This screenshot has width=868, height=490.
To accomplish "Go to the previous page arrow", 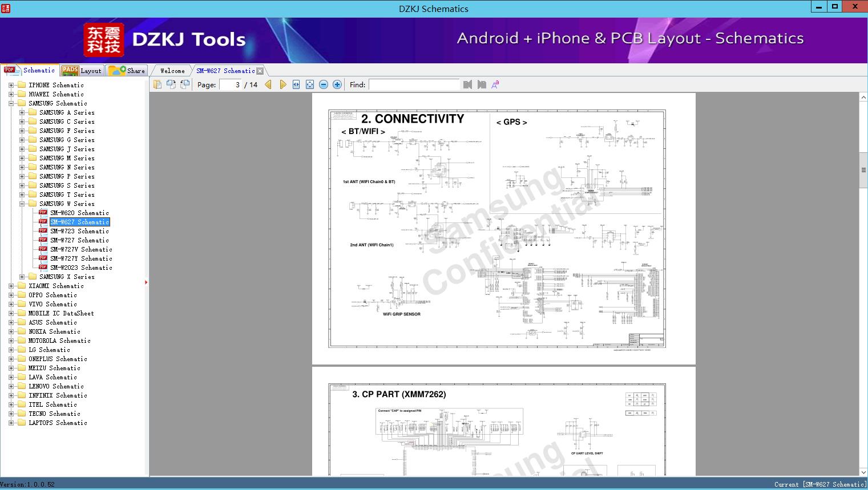I will pos(268,84).
